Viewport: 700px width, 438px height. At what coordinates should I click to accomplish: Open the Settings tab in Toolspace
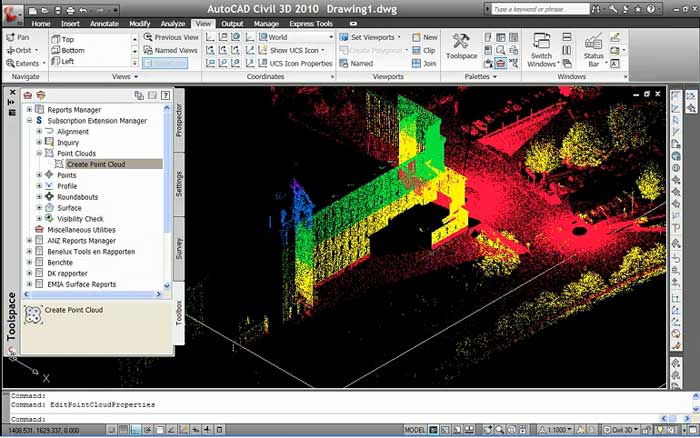(179, 184)
